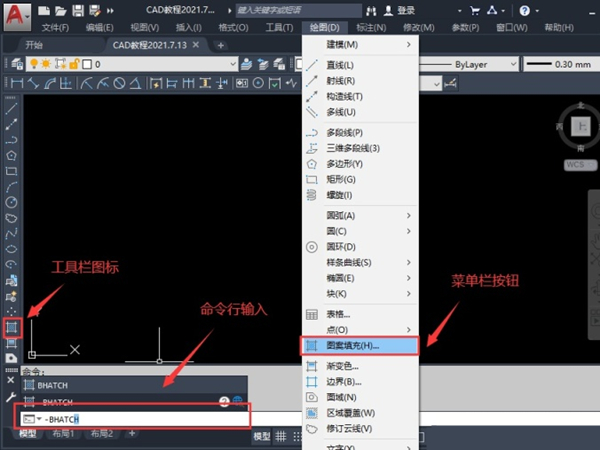Select the Polygon tool in the draw toolbar

point(12,155)
